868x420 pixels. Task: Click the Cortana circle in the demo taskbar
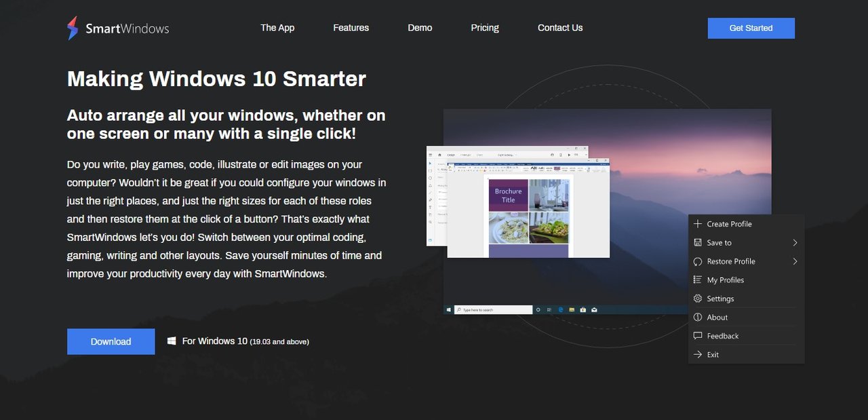(538, 309)
